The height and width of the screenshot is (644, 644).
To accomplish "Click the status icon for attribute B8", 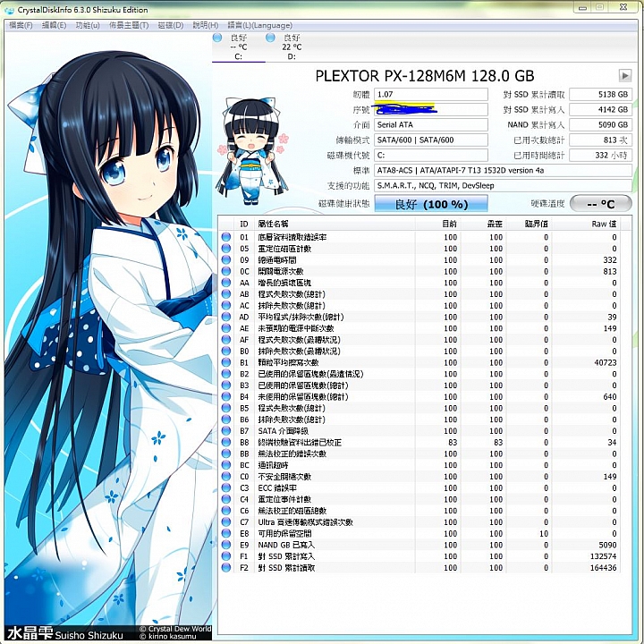I will coord(226,443).
